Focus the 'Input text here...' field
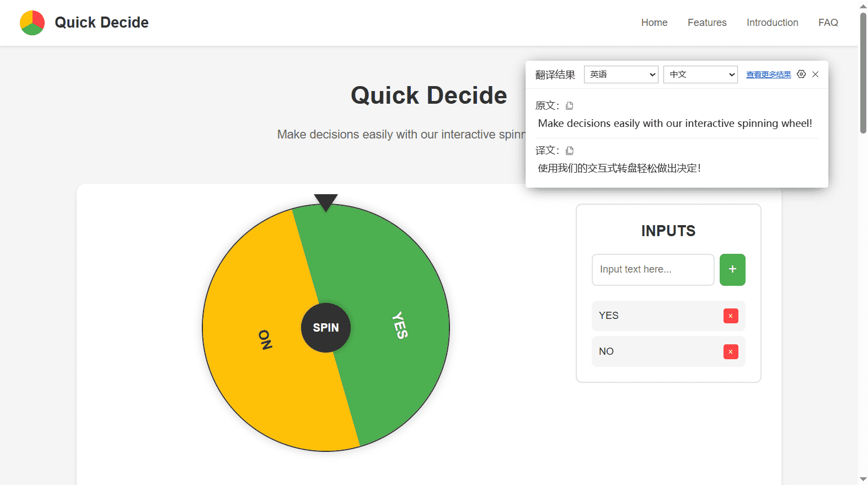 coord(653,269)
